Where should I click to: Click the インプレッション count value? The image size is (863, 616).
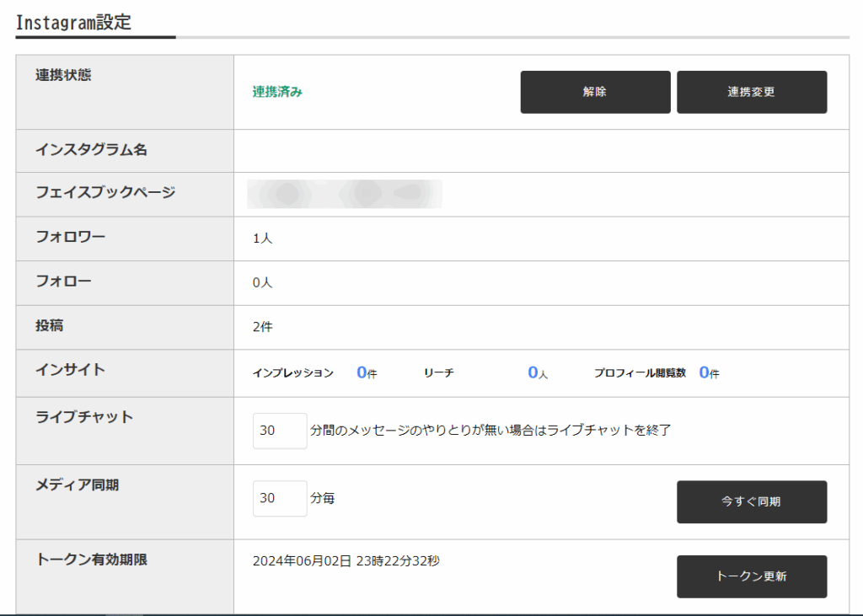pyautogui.click(x=362, y=372)
